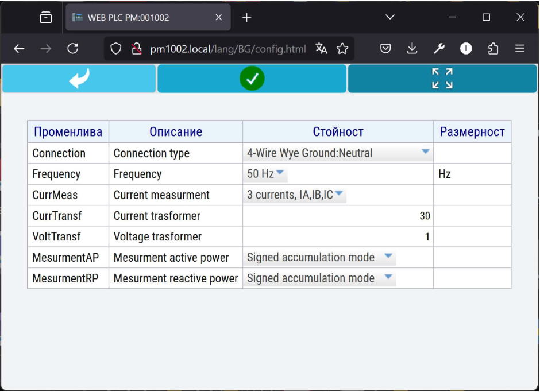Open the tracking protection shield

(115, 49)
